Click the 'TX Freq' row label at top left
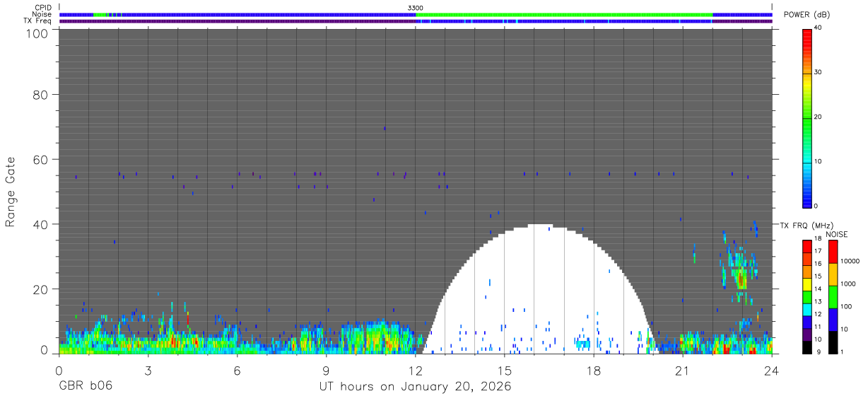Image resolution: width=868 pixels, height=401 pixels. coord(38,21)
